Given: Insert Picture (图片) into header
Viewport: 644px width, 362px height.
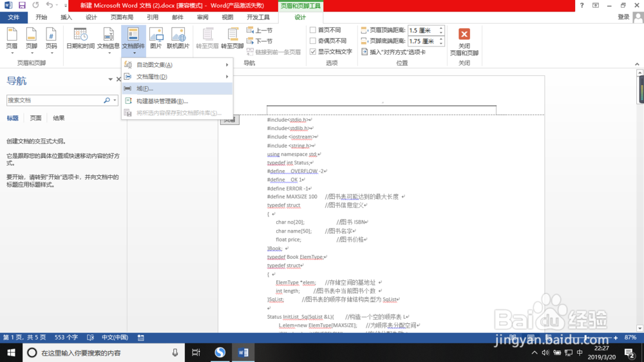Looking at the screenshot, I should [156, 39].
